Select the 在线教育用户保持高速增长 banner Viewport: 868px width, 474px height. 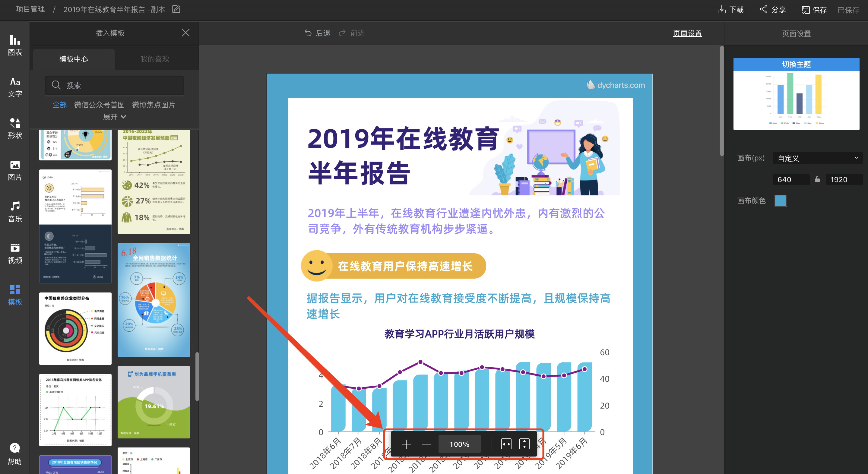394,266
